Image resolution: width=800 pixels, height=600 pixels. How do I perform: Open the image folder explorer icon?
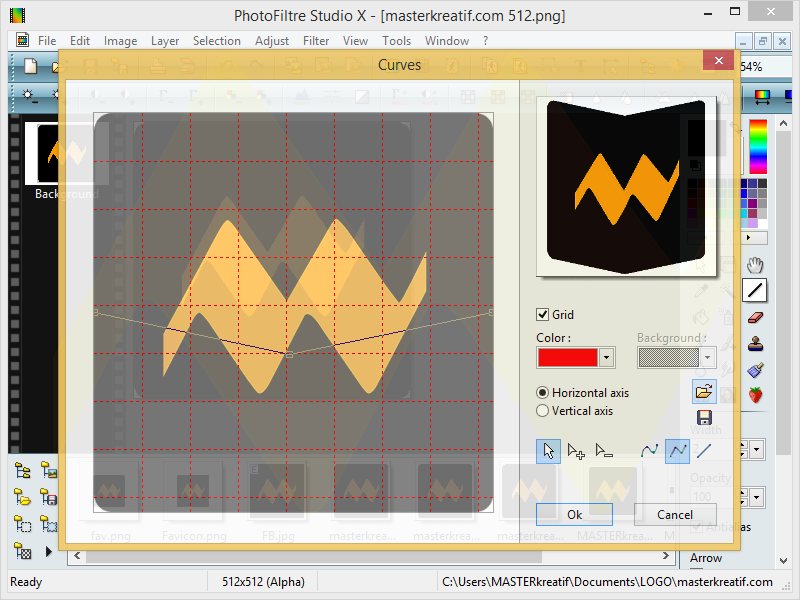pyautogui.click(x=49, y=471)
